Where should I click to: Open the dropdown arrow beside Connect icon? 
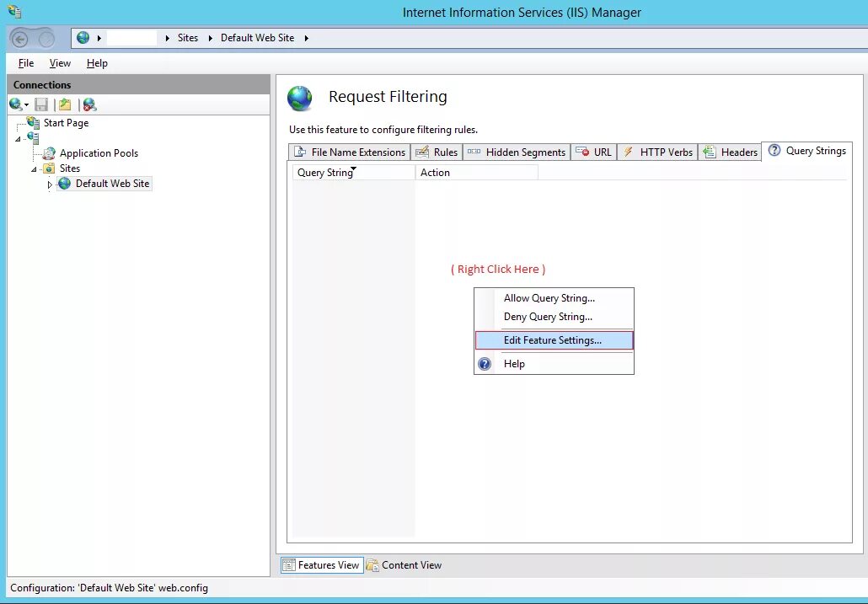(x=26, y=105)
